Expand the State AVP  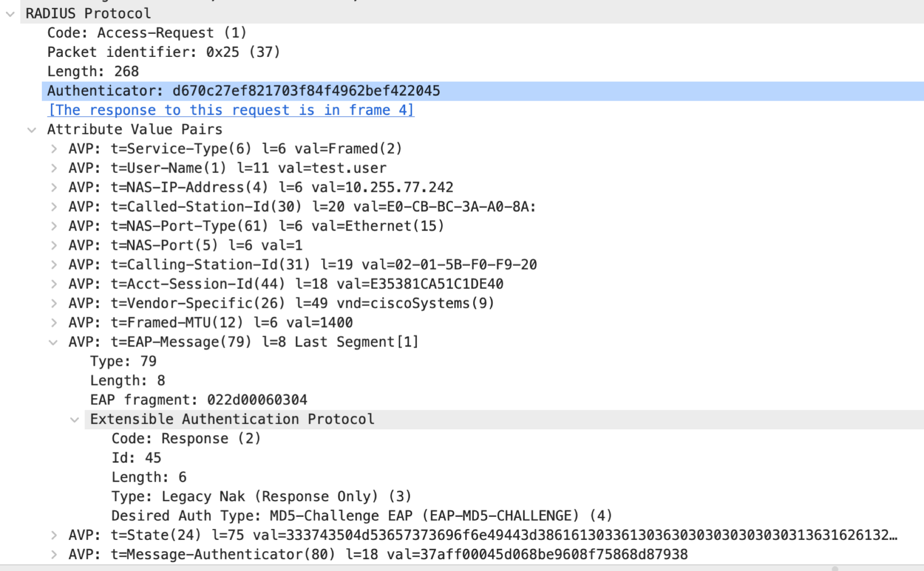[54, 535]
